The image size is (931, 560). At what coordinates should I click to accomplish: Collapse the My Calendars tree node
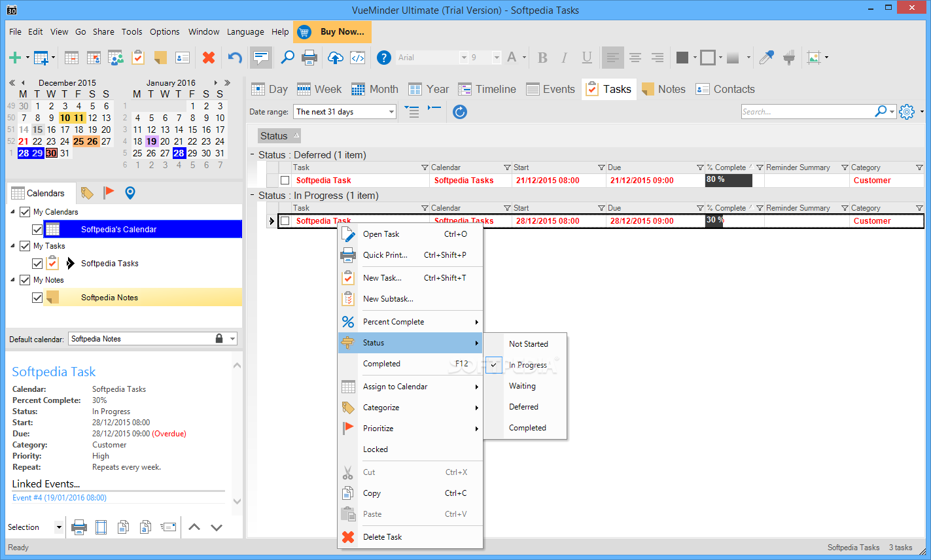[13, 212]
